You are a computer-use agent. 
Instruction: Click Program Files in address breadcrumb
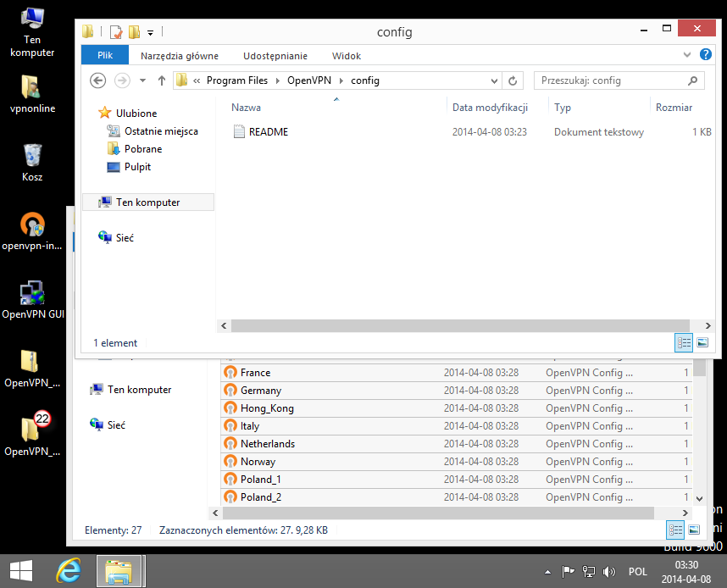(x=237, y=80)
